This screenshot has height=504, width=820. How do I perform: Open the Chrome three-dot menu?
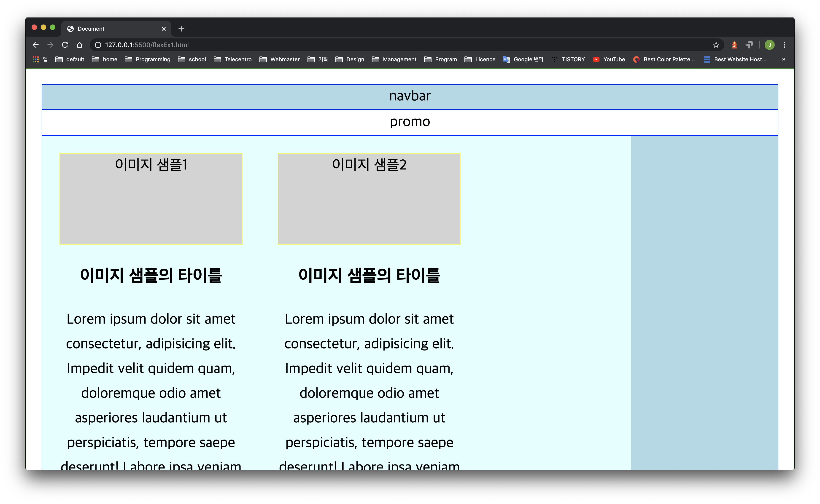(x=784, y=45)
